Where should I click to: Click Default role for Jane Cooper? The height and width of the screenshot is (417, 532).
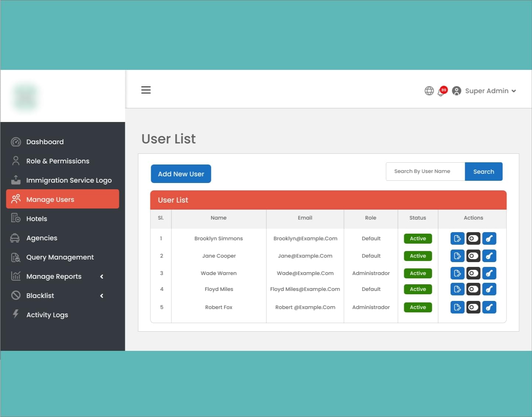[371, 256]
